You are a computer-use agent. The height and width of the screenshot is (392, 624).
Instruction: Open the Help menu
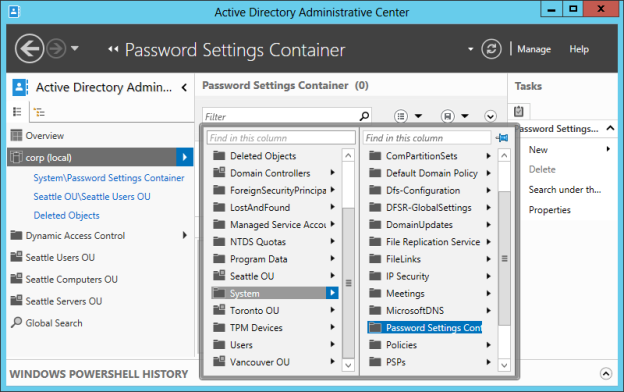click(x=579, y=49)
